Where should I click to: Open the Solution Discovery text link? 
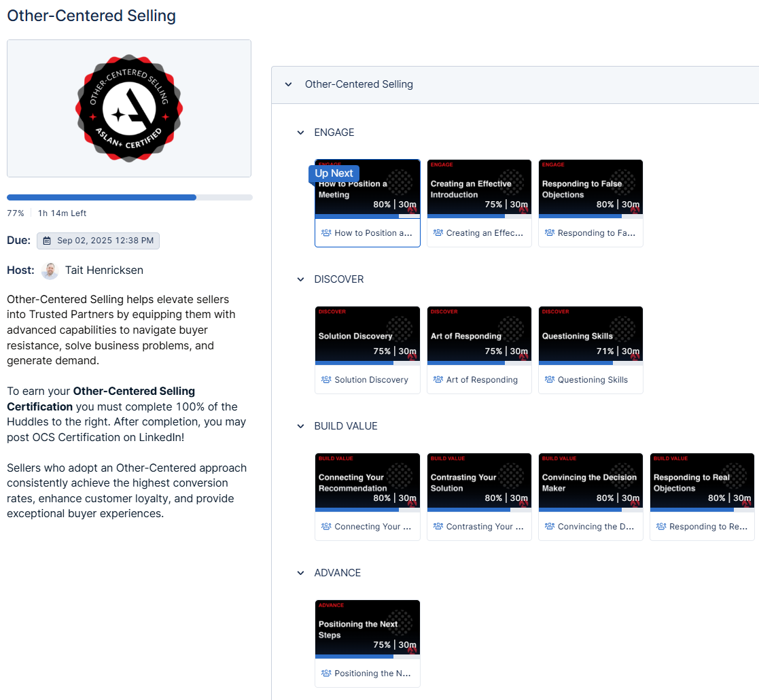pos(371,379)
